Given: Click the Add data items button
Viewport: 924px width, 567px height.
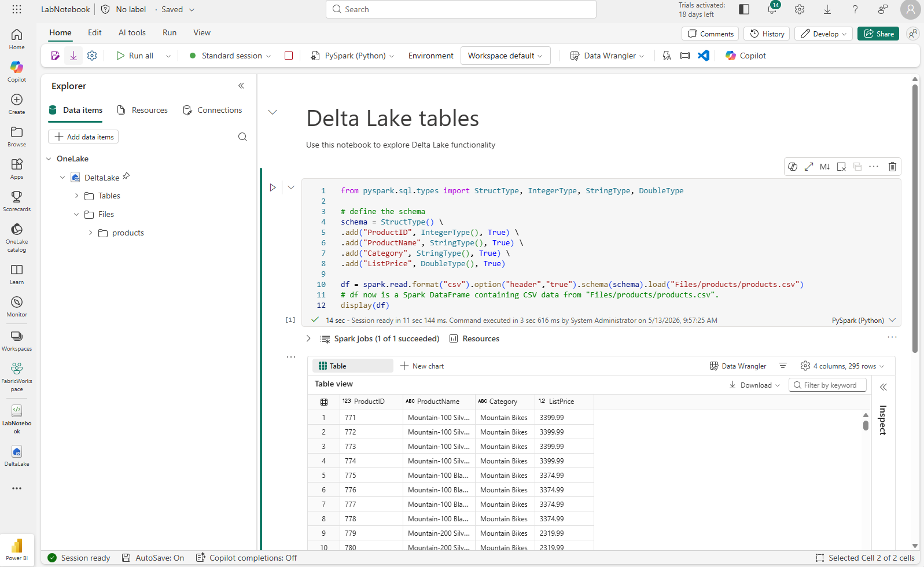Looking at the screenshot, I should tap(83, 137).
